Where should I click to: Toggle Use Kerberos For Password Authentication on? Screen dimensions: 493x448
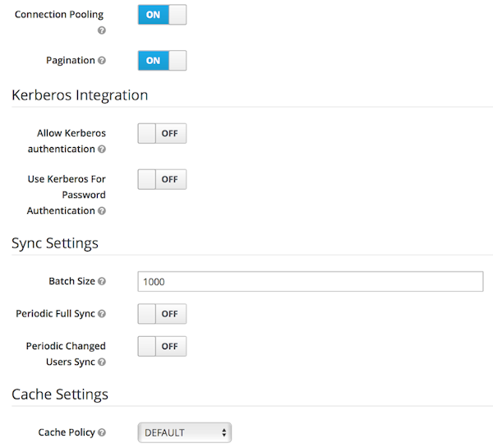tap(162, 179)
